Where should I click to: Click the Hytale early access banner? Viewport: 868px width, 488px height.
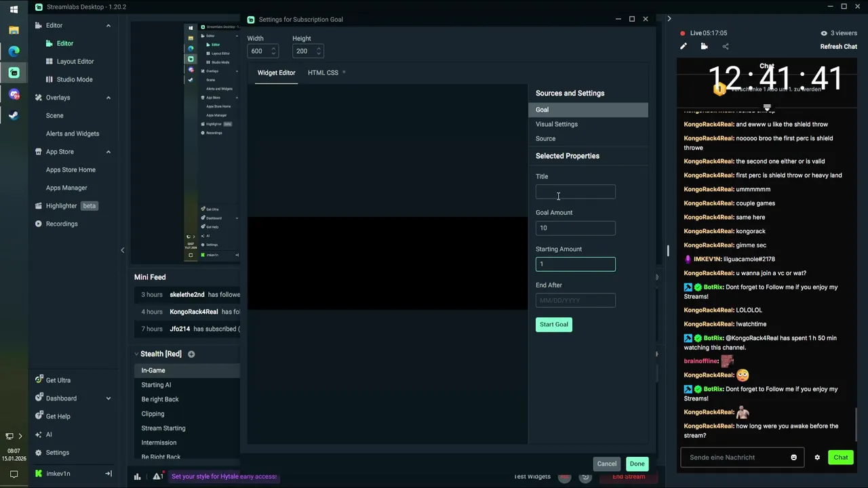click(224, 476)
